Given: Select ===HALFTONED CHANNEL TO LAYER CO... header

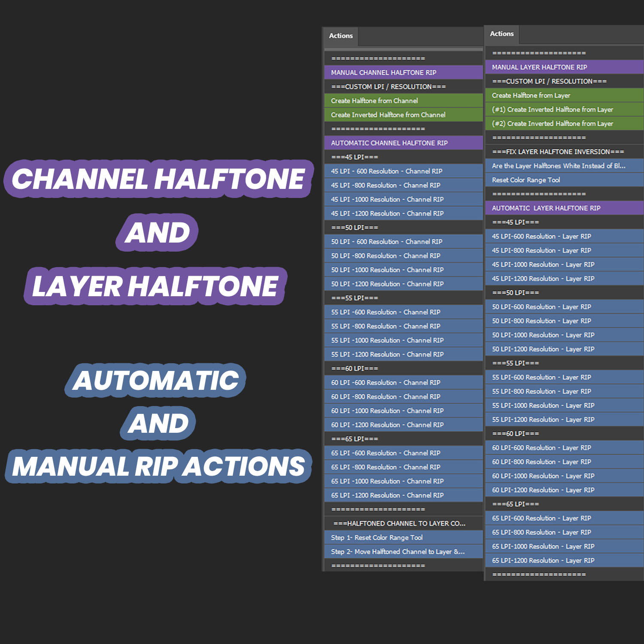Looking at the screenshot, I should click(x=404, y=523).
